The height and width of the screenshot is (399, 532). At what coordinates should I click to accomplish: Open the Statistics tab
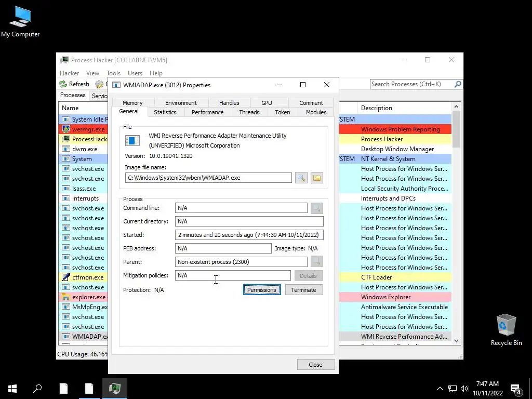(165, 112)
